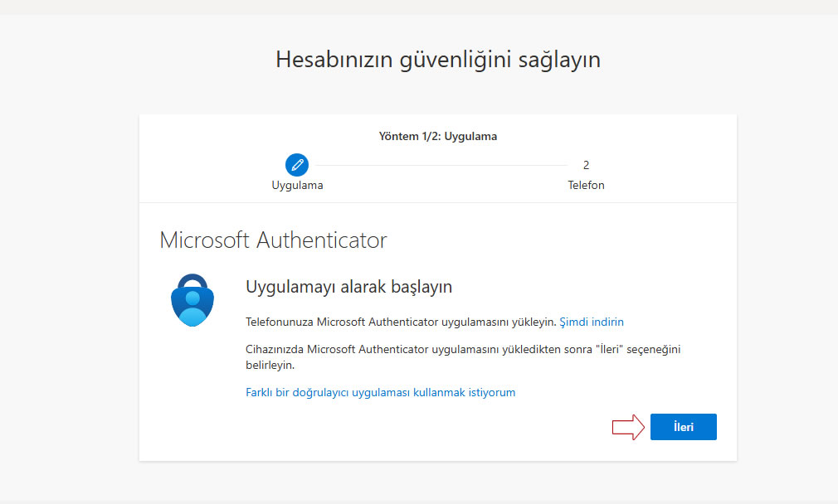Click the Telefon step label
Image resolution: width=838 pixels, height=504 pixels.
(x=586, y=185)
